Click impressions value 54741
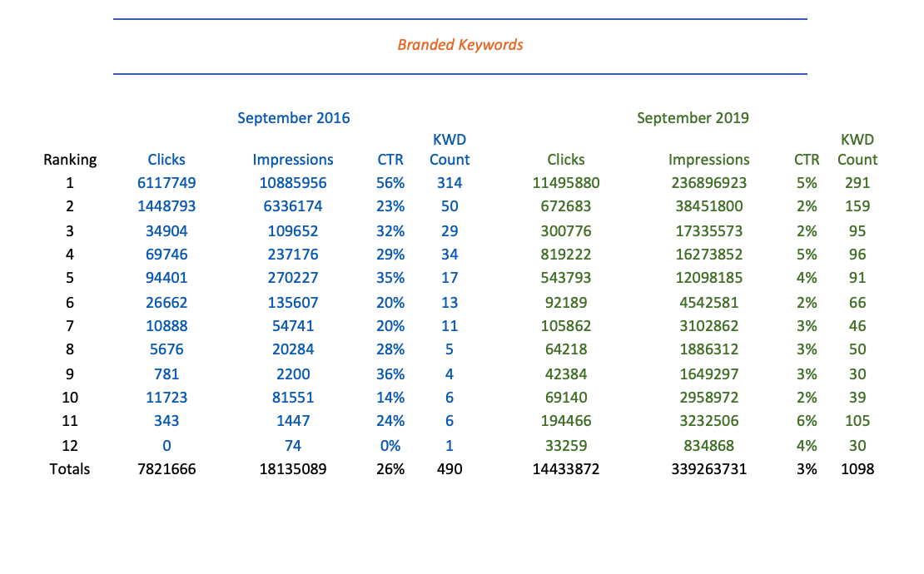 pyautogui.click(x=293, y=326)
